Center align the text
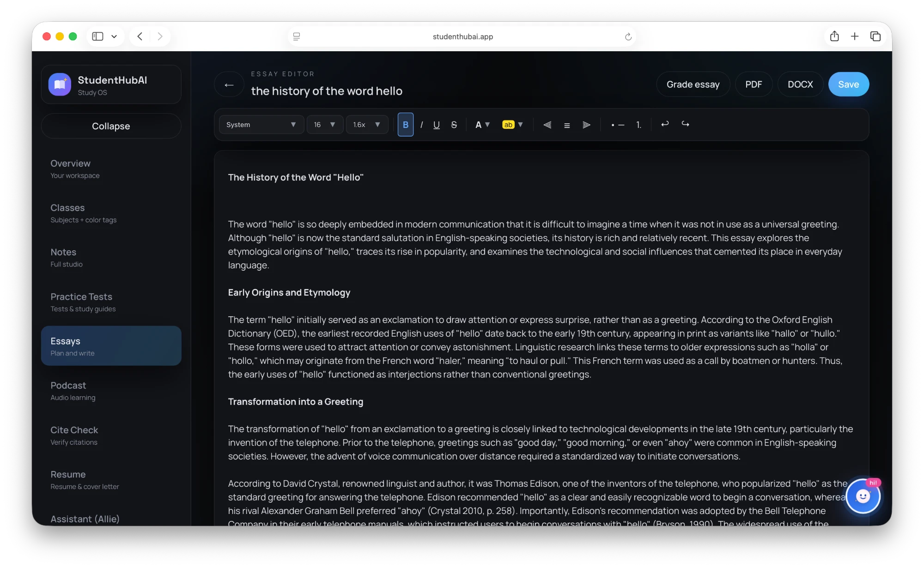Viewport: 924px width, 568px height. [x=567, y=125]
